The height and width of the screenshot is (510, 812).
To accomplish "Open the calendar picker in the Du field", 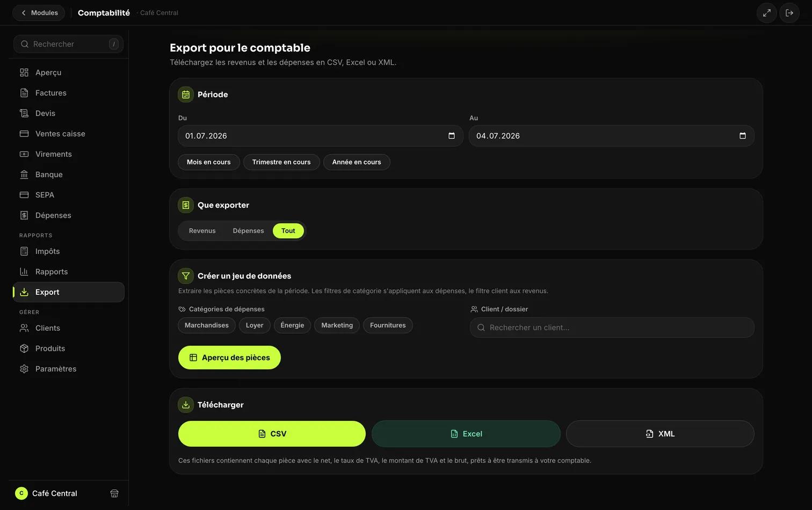I will tap(452, 136).
